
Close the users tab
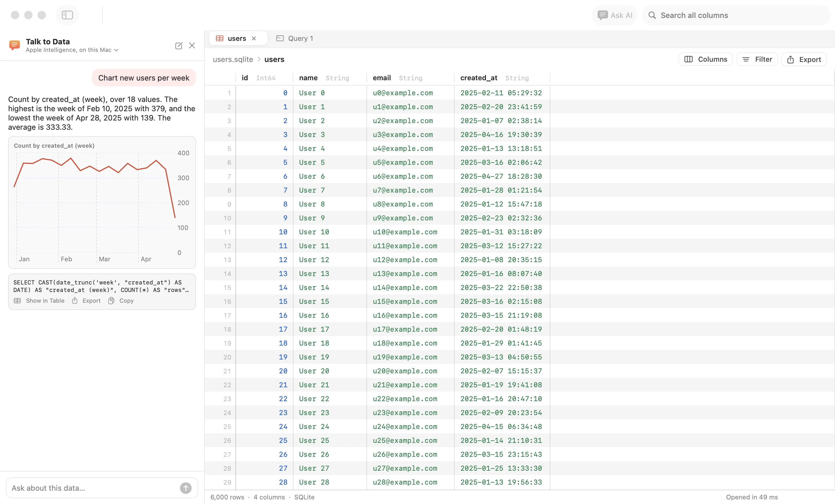click(x=253, y=38)
